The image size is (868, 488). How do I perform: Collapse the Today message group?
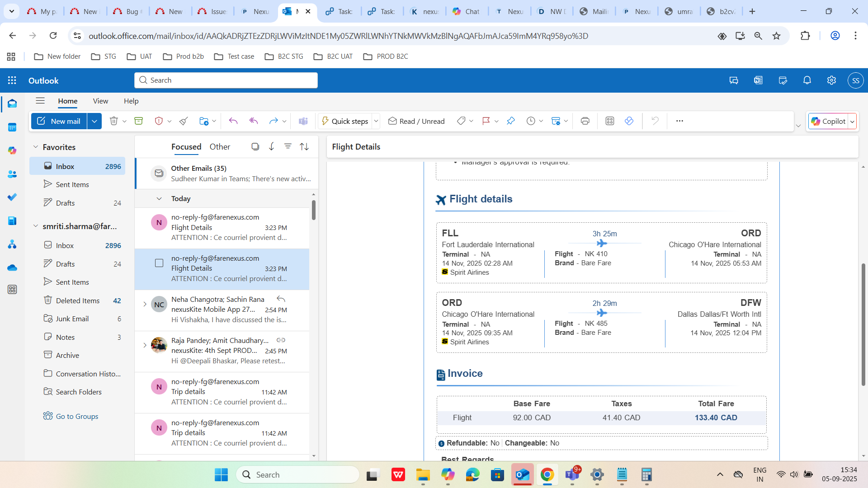click(x=159, y=198)
